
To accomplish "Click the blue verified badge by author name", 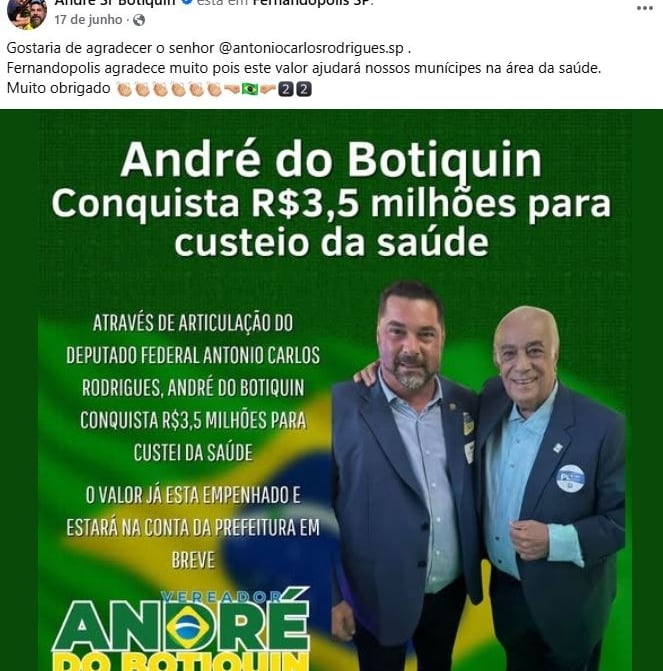I will click(x=187, y=2).
